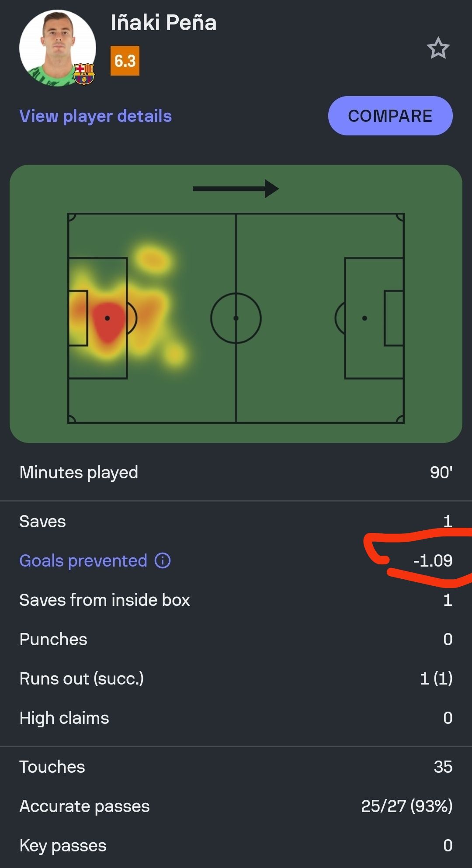Select the High claims row
This screenshot has width=472, height=868.
tap(236, 718)
